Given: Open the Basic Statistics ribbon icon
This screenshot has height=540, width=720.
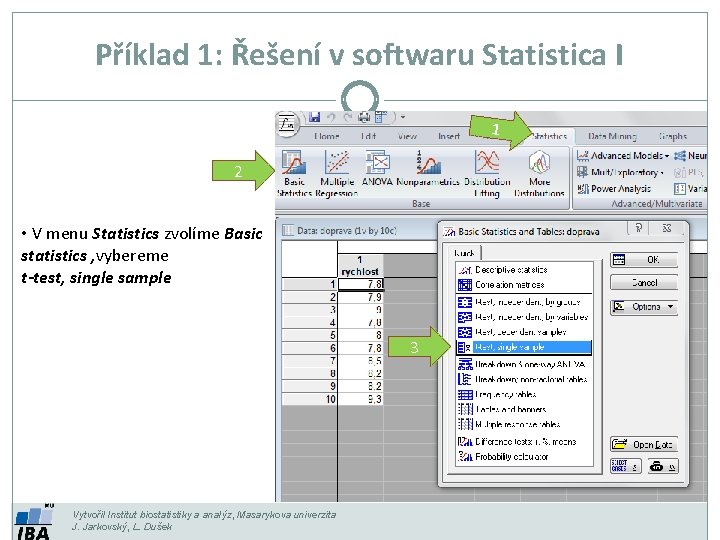Looking at the screenshot, I should click(294, 173).
